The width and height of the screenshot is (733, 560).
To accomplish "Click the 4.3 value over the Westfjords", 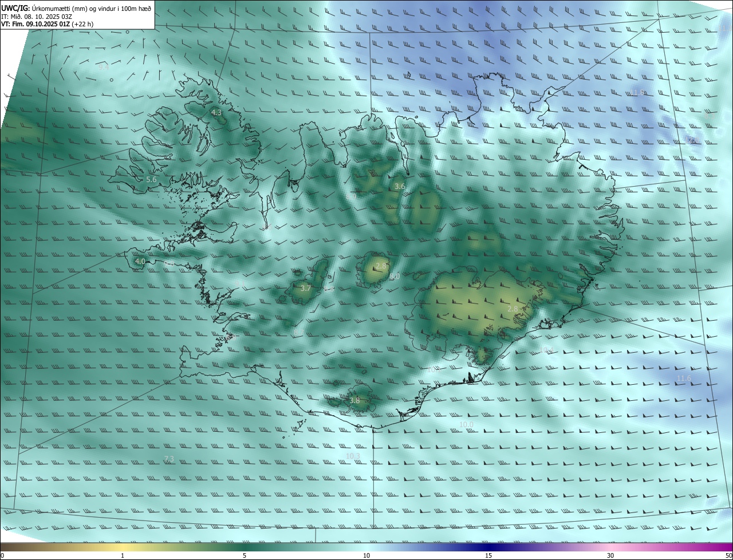I will point(216,113).
